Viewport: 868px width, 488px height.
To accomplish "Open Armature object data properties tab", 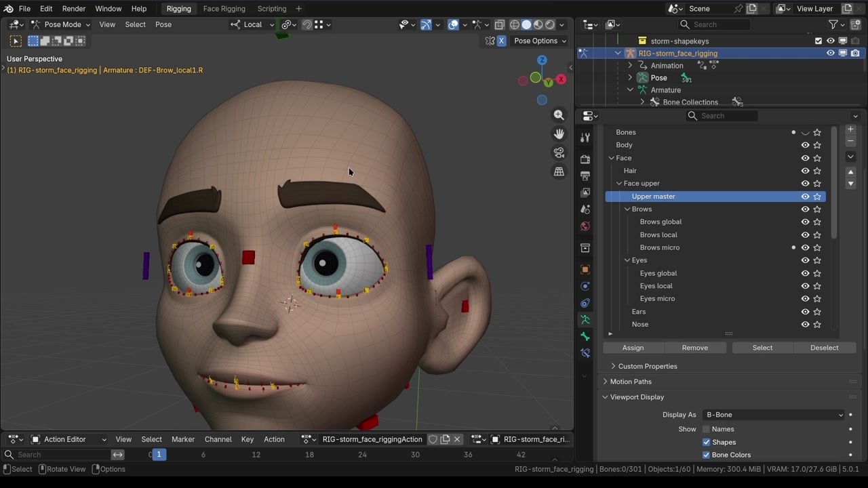I will pos(585,320).
